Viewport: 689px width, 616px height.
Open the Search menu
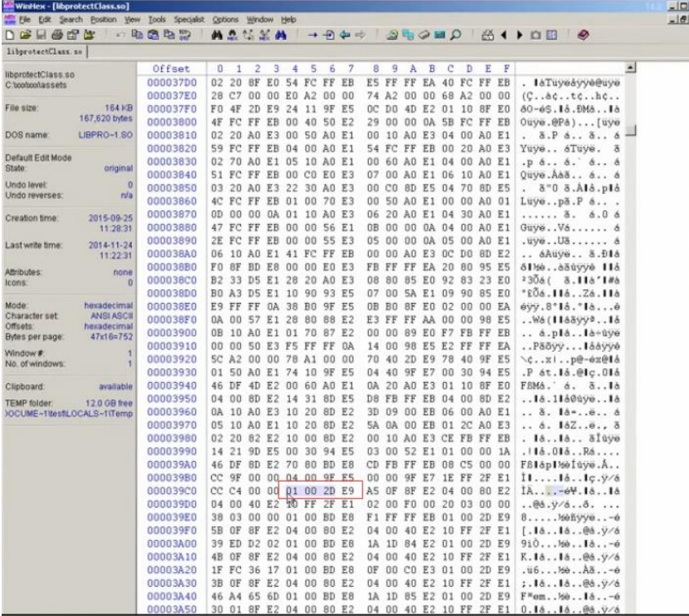pos(71,20)
